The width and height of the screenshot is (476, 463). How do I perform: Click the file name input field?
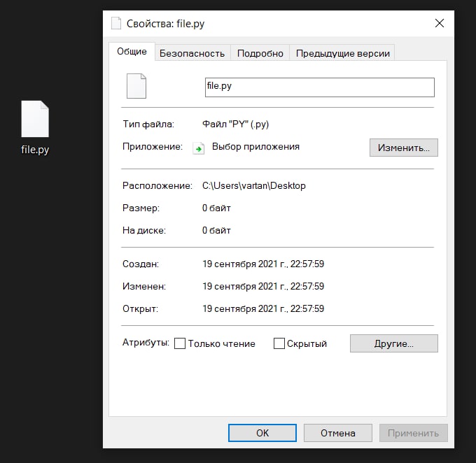(x=320, y=87)
